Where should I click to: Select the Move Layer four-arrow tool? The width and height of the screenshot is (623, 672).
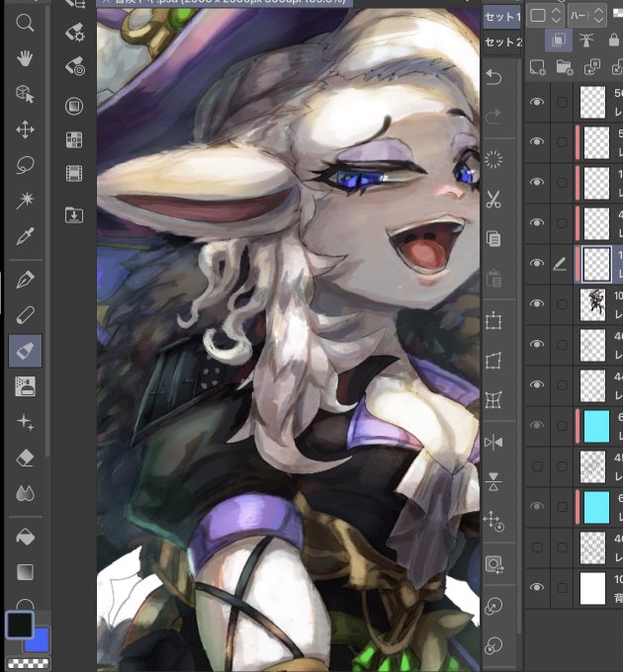[25, 129]
